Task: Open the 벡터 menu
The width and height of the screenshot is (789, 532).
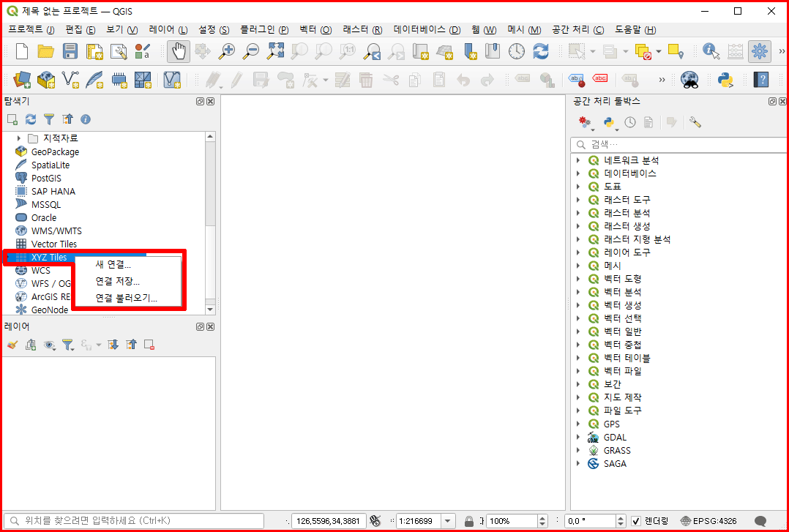Action: pos(315,30)
